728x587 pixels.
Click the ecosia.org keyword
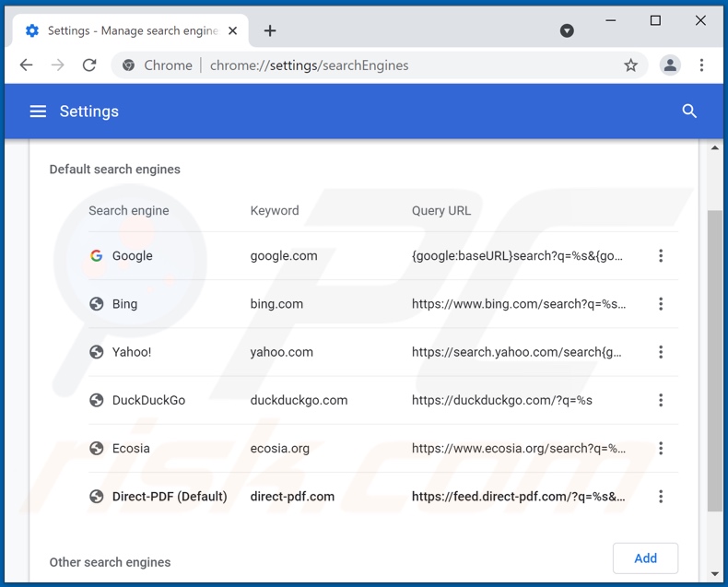[280, 449]
